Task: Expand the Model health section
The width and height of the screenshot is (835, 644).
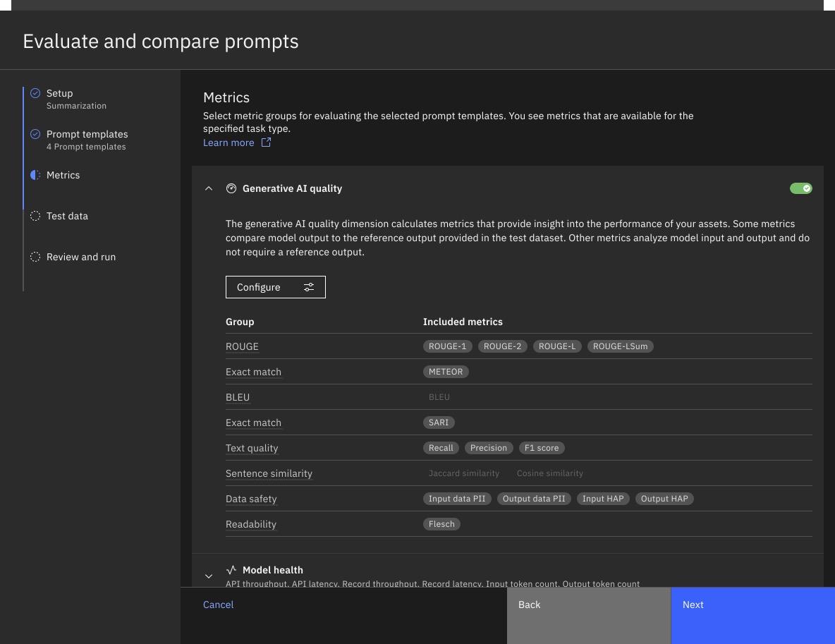Action: tap(209, 576)
